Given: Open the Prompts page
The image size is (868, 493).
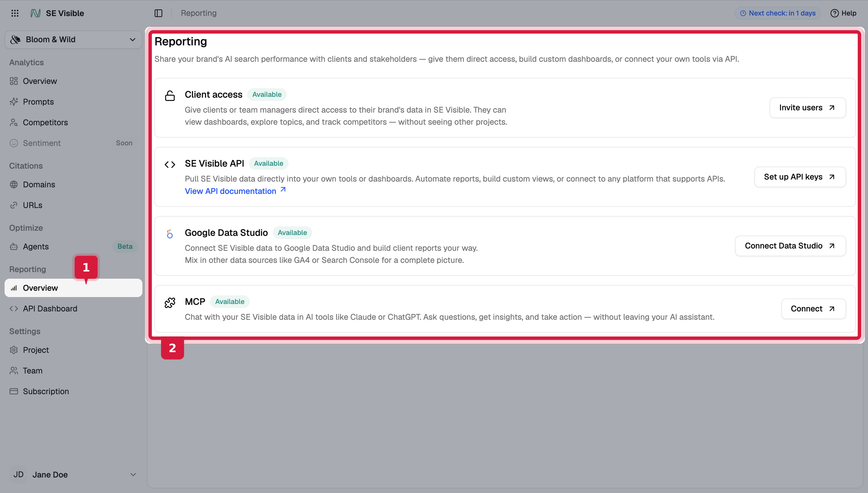Looking at the screenshot, I should click(x=73, y=102).
